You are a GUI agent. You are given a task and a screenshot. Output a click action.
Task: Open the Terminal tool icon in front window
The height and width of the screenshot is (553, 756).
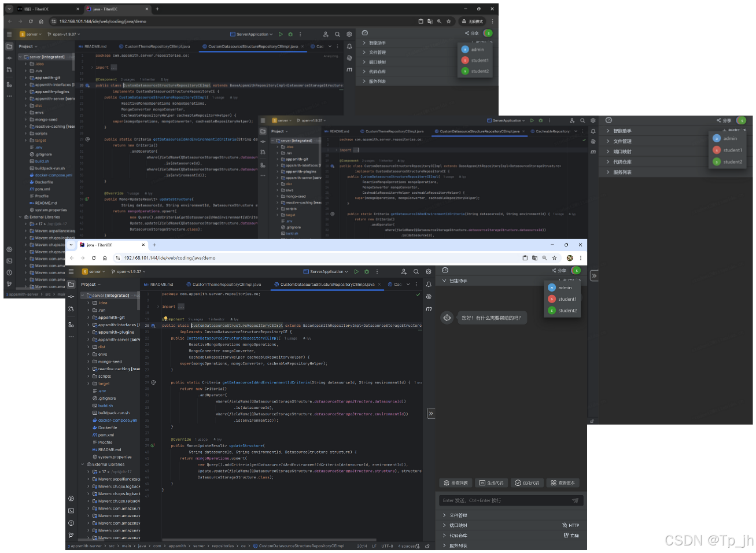[71, 511]
